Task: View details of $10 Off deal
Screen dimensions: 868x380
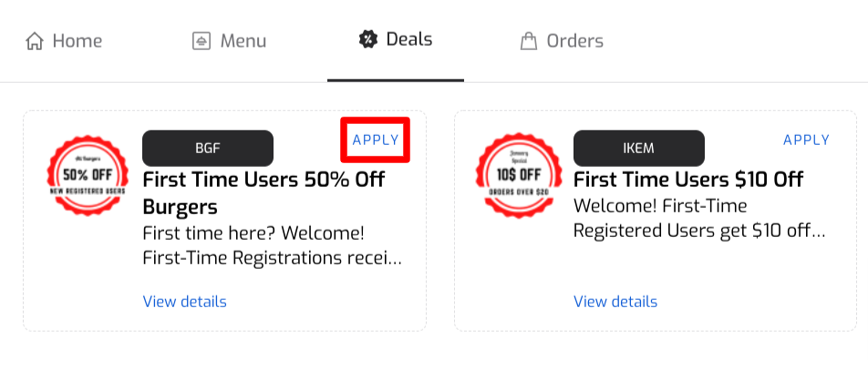Action: (615, 302)
